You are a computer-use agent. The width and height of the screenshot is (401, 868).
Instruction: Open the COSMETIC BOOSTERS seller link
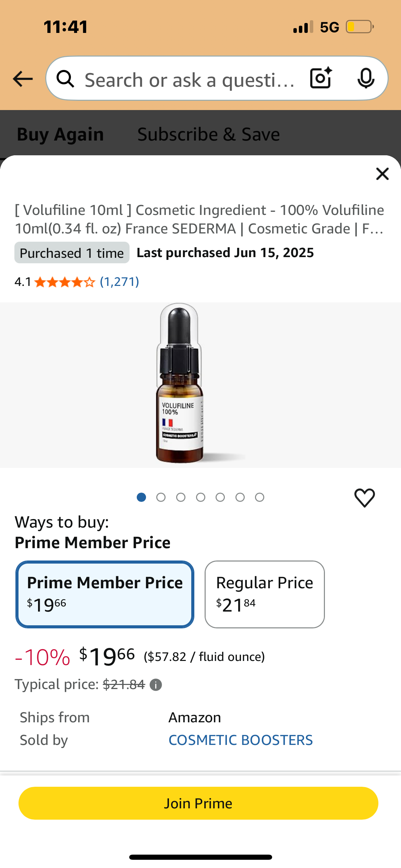(241, 740)
